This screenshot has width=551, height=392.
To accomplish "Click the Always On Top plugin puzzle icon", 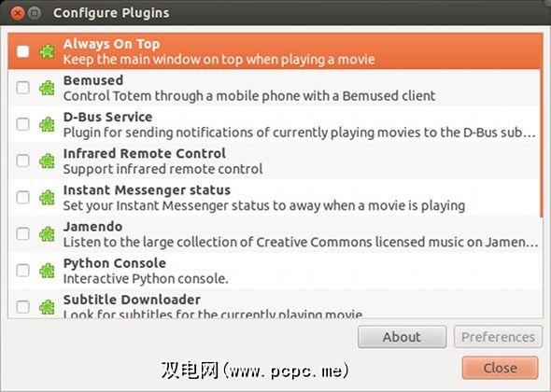I will 47,52.
